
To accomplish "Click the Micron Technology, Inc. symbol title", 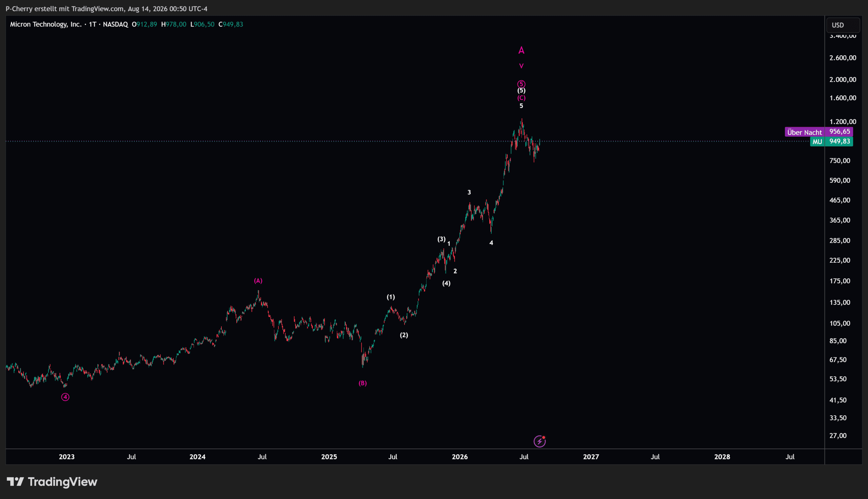I will tap(46, 24).
